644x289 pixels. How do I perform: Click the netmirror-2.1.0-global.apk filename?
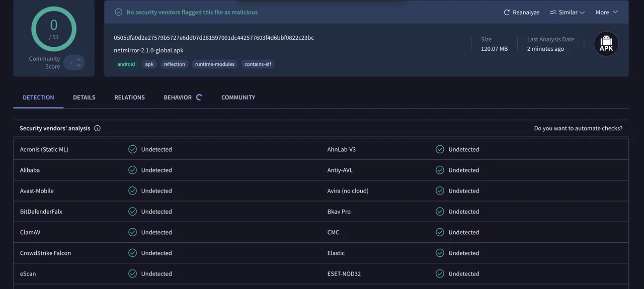(148, 51)
